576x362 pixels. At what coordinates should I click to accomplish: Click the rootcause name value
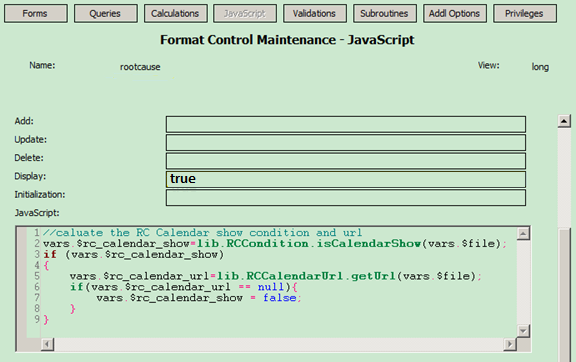tap(140, 67)
